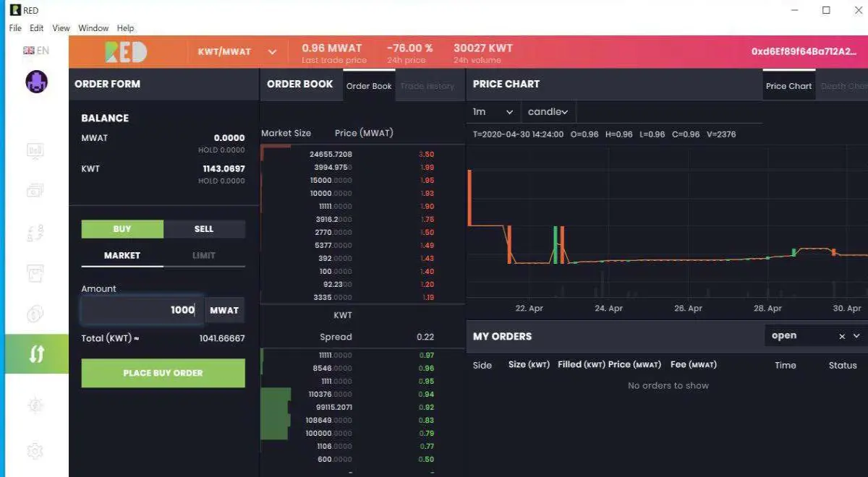Switch order side to SELL
The height and width of the screenshot is (477, 868).
204,229
